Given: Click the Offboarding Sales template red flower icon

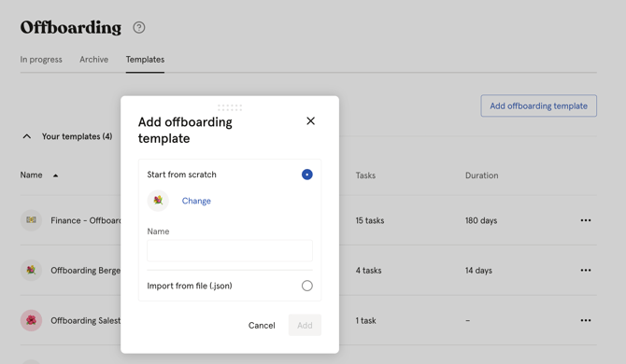Looking at the screenshot, I should click(x=31, y=320).
